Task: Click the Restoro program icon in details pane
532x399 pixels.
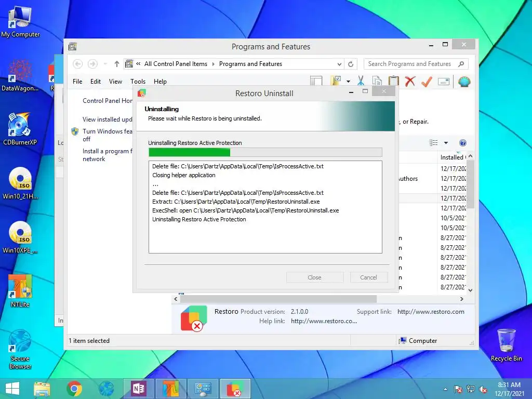Action: pos(194,318)
